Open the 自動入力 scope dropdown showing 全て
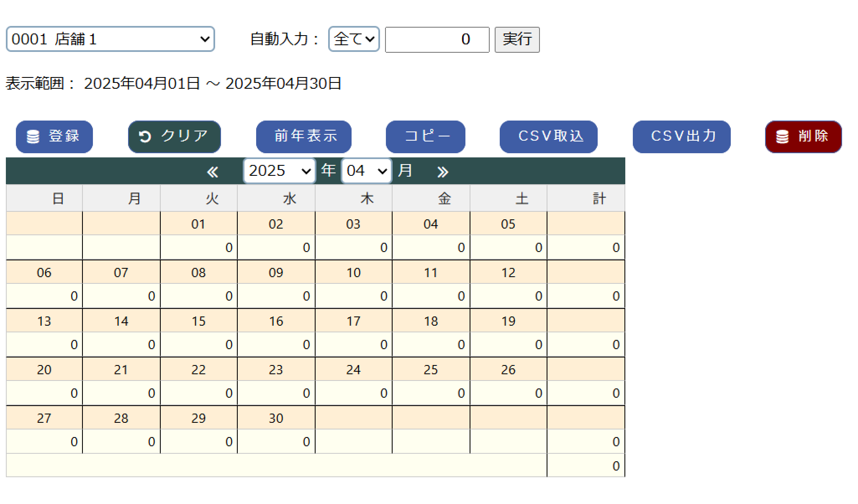 (x=354, y=39)
